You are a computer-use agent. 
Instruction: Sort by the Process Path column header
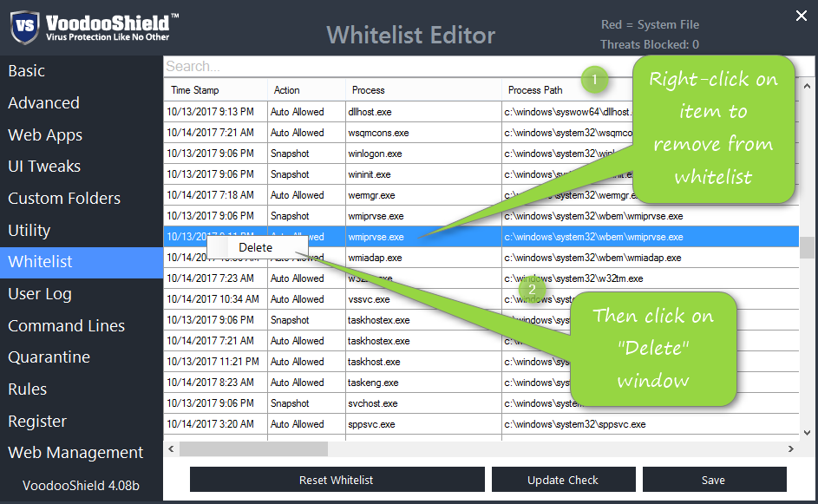(535, 89)
